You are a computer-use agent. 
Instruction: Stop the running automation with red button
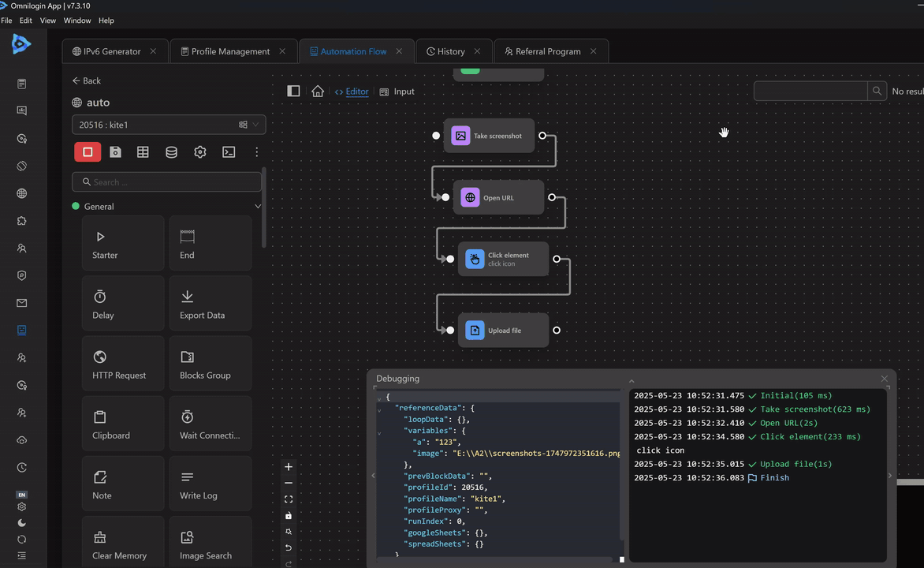(88, 152)
